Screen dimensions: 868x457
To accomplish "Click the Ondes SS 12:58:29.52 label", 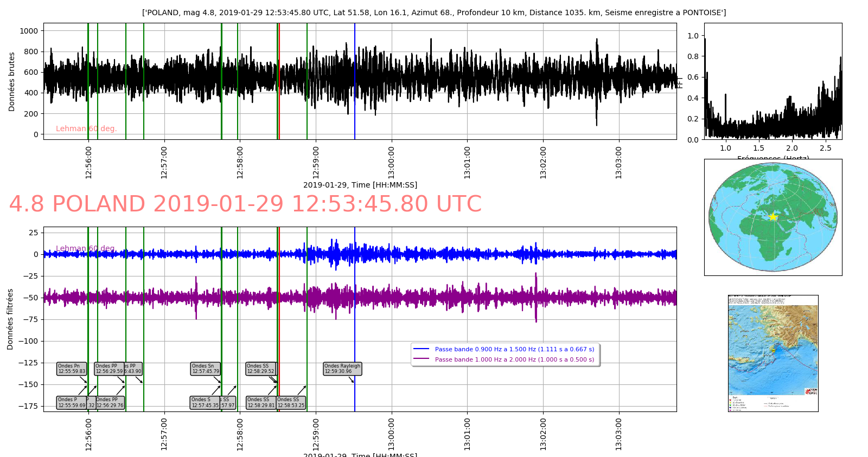I will [x=260, y=369].
